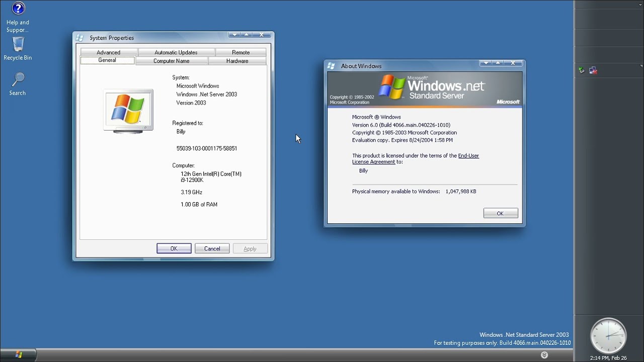Click the Apply button in System Properties
This screenshot has height=362, width=644.
pyautogui.click(x=250, y=248)
